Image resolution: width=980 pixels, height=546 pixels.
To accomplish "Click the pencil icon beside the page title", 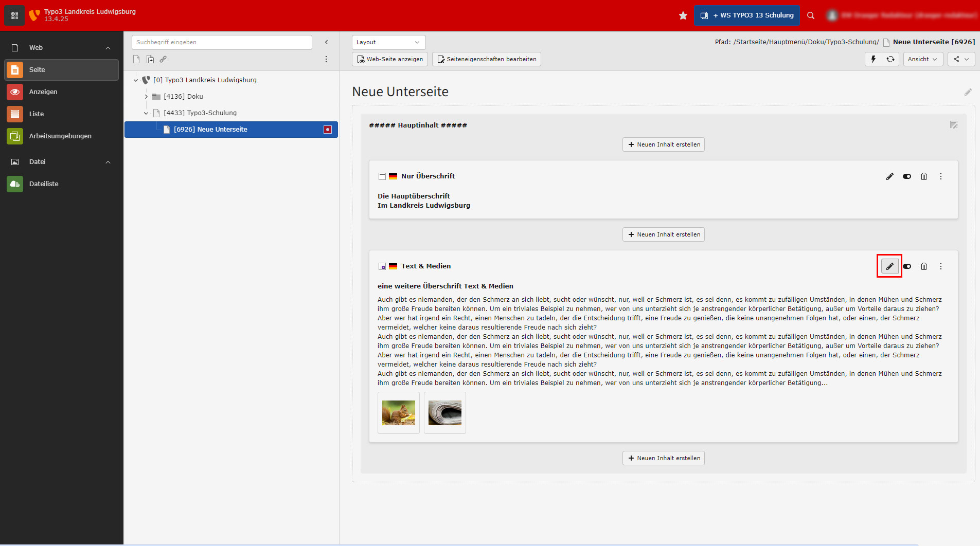I will pyautogui.click(x=968, y=92).
